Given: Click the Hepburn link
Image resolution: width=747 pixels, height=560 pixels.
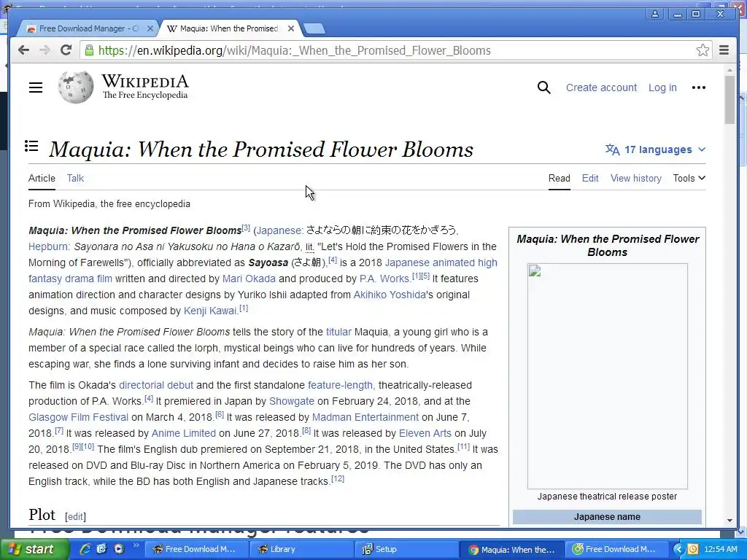Looking at the screenshot, I should 48,246.
